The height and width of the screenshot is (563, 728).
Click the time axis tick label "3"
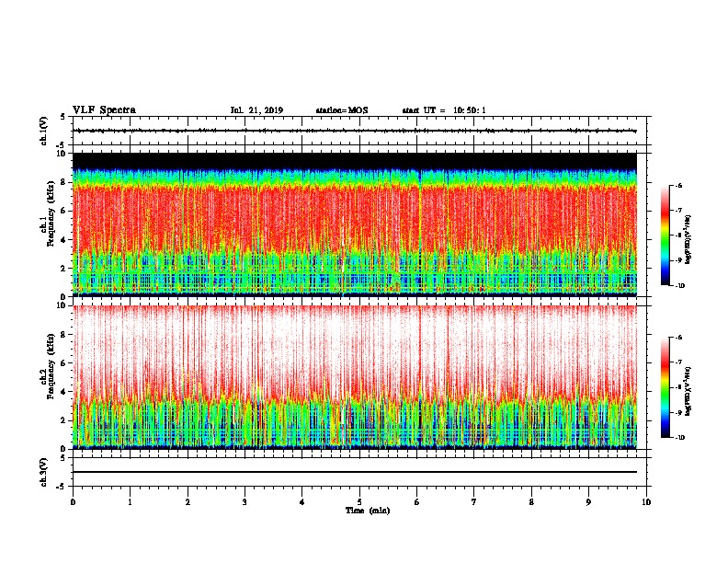click(x=245, y=501)
